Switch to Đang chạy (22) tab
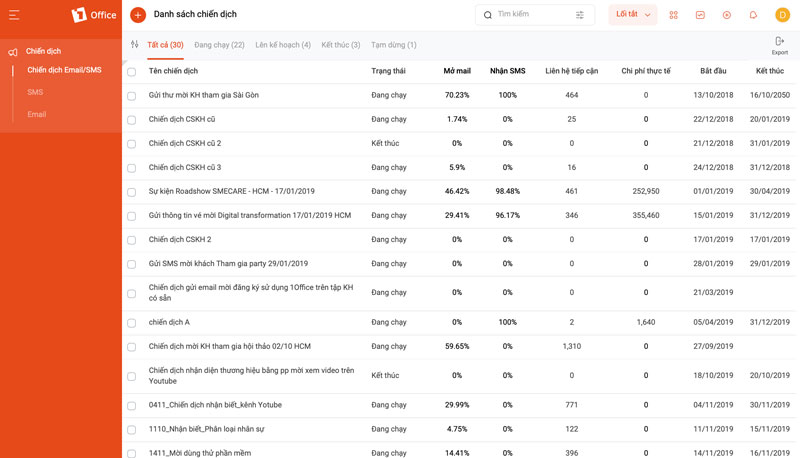This screenshot has height=458, width=800. 219,45
